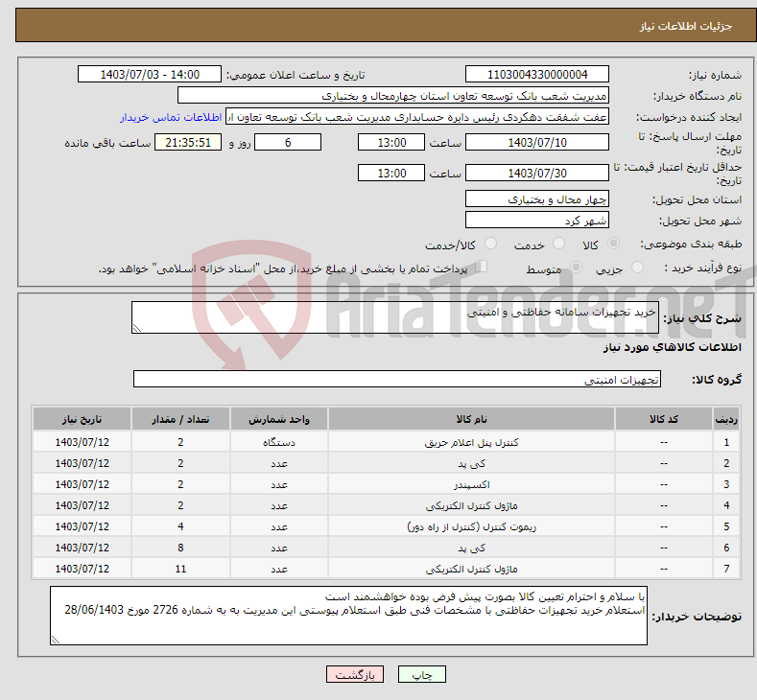The width and height of the screenshot is (757, 700).
Task: Click the اطلاعات کالاهای مورد نیاز heading
Action: (x=672, y=347)
